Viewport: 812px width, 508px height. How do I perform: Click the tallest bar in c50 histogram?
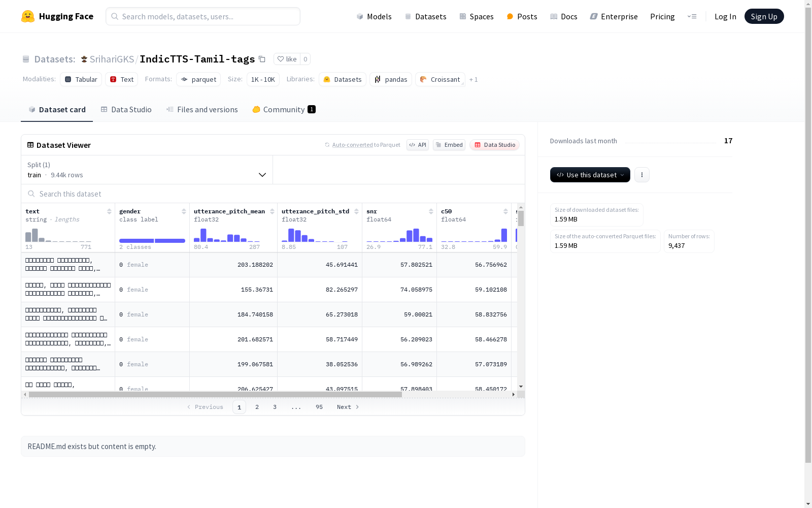click(504, 235)
